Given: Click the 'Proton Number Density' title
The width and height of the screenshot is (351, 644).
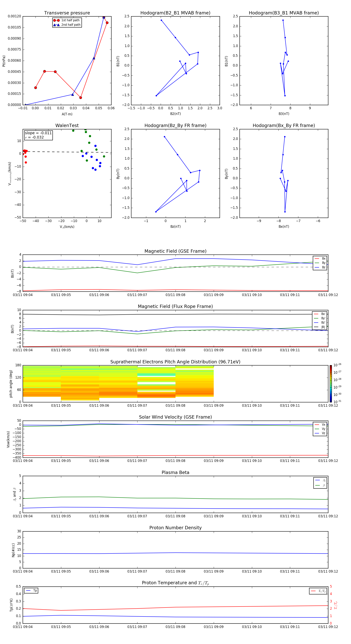Looking at the screenshot, I should point(175,528).
